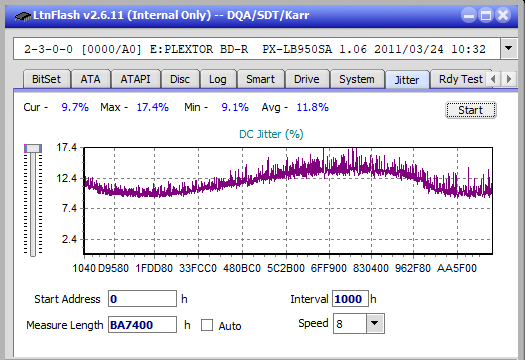
Task: Click in the Start Address field
Action: click(x=142, y=299)
